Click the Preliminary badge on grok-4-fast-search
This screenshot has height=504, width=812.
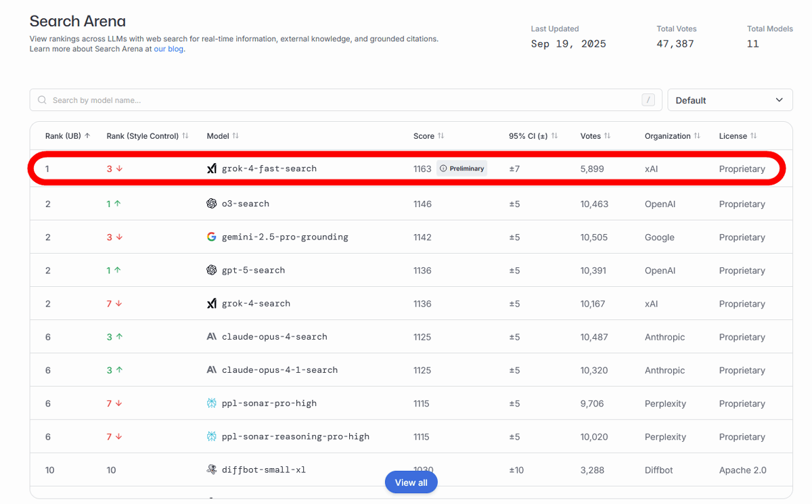461,168
